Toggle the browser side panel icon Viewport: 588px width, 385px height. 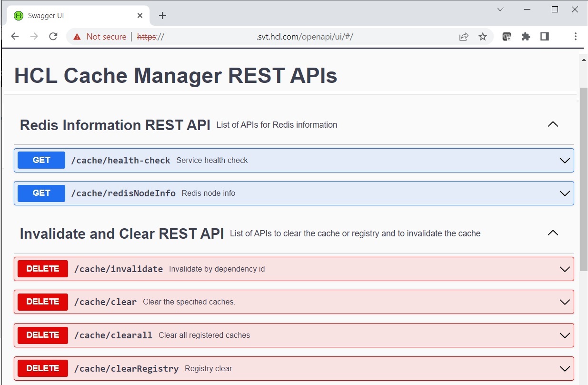545,37
